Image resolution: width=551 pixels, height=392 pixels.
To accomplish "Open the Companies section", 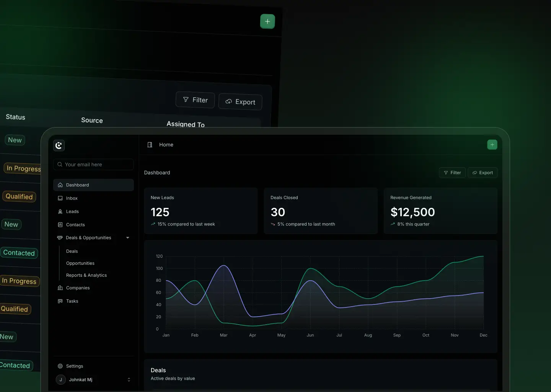I will click(78, 287).
